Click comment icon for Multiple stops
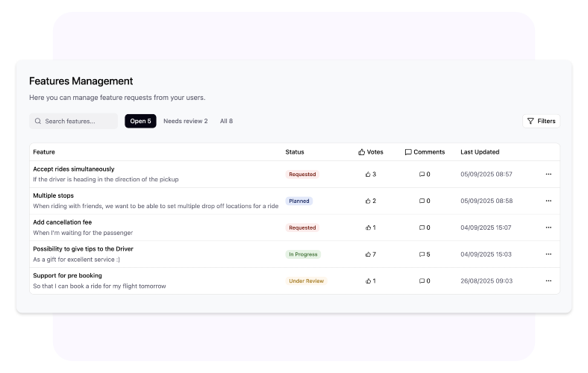Screen dimensions: 588x373 pyautogui.click(x=422, y=201)
